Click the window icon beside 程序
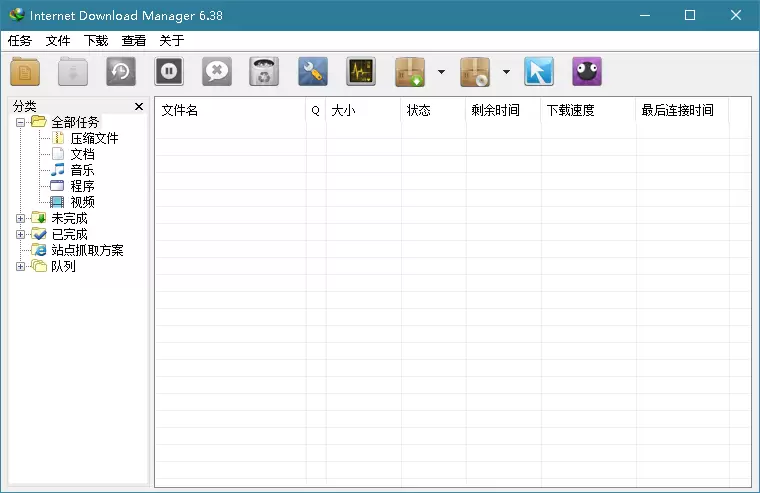760x493 pixels. (x=57, y=186)
